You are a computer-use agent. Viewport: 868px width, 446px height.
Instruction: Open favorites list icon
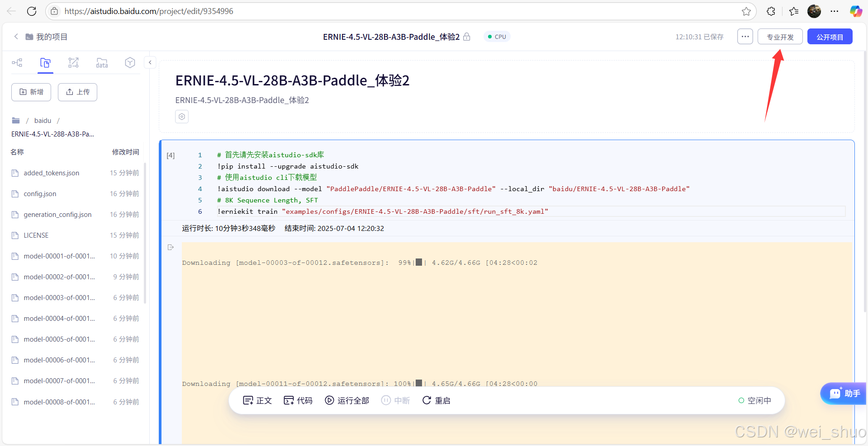pos(794,11)
